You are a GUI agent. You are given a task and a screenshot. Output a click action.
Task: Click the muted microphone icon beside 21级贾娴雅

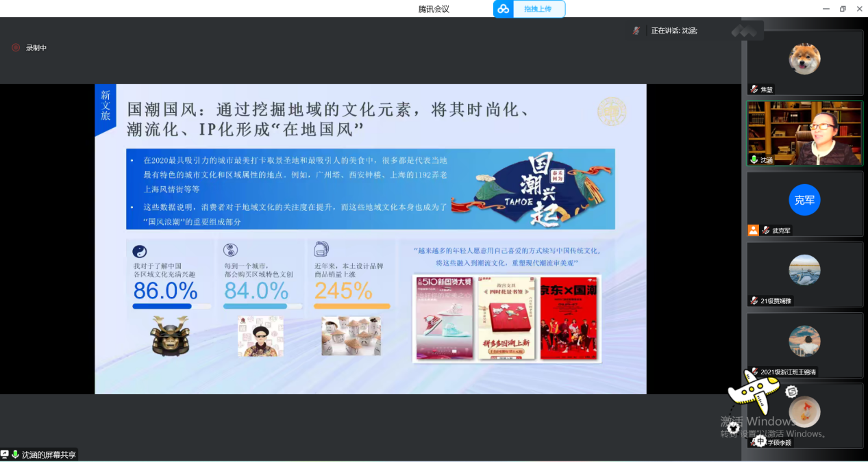click(x=754, y=301)
